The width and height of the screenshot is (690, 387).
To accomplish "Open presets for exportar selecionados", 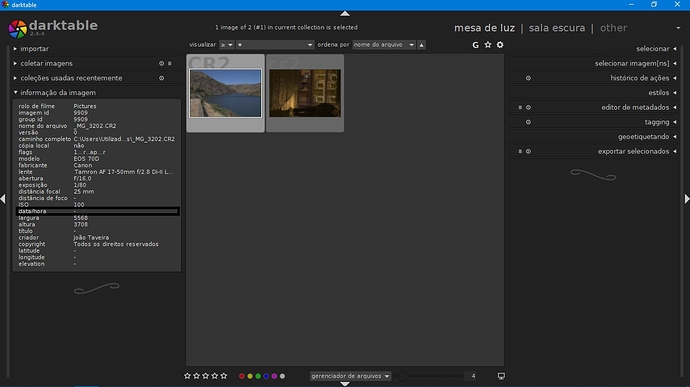I will click(x=520, y=151).
